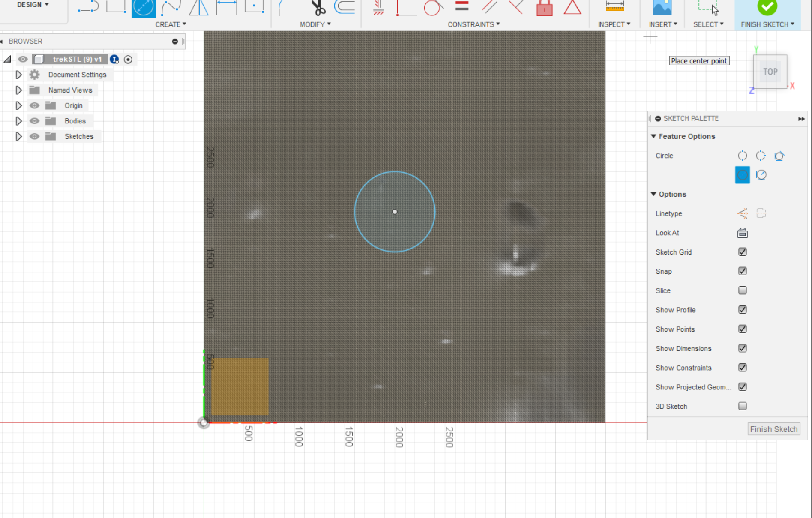
Task: Apply Midpoint triangle constraint
Action: point(572,7)
